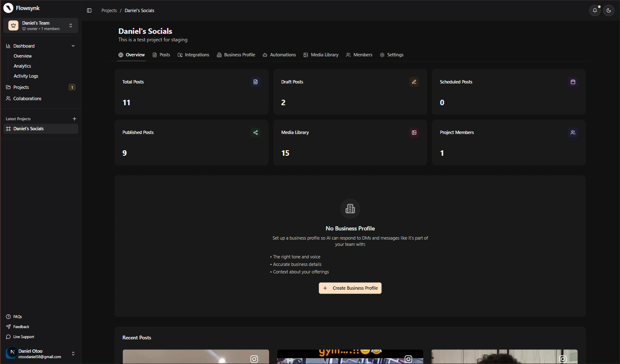Collapse the sidebar panel toggle
This screenshot has width=620, height=364.
89,10
